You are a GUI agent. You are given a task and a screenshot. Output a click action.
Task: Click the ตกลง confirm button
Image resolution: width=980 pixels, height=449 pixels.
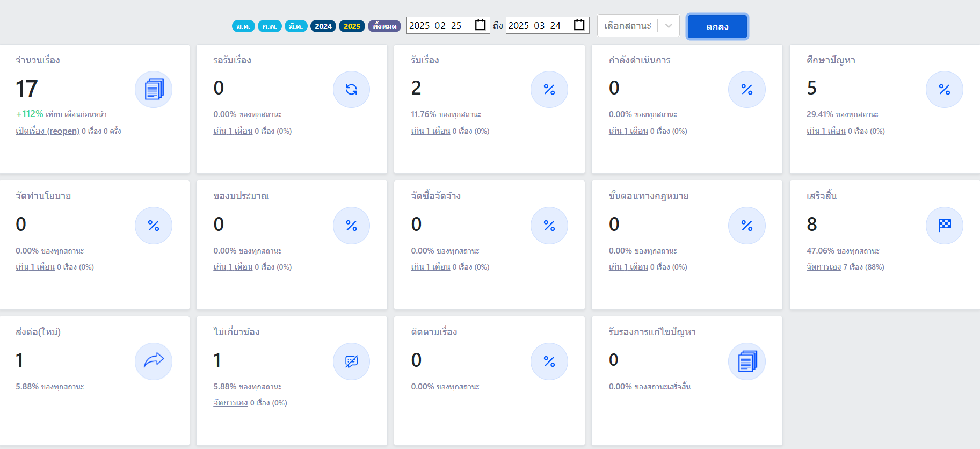click(x=717, y=26)
